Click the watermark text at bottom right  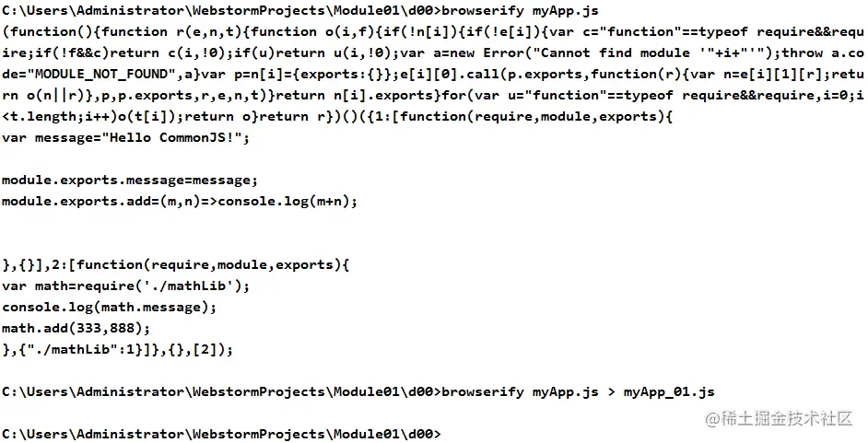pyautogui.click(x=779, y=419)
